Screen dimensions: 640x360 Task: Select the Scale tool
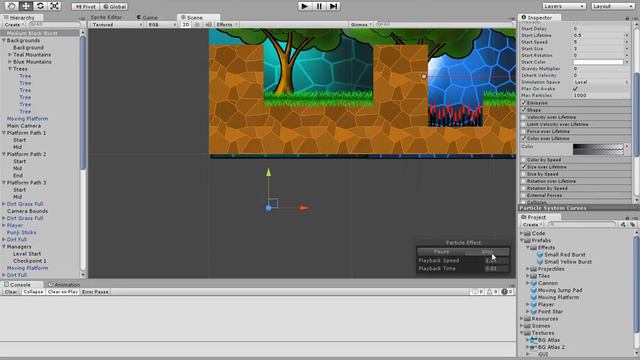pyautogui.click(x=54, y=6)
